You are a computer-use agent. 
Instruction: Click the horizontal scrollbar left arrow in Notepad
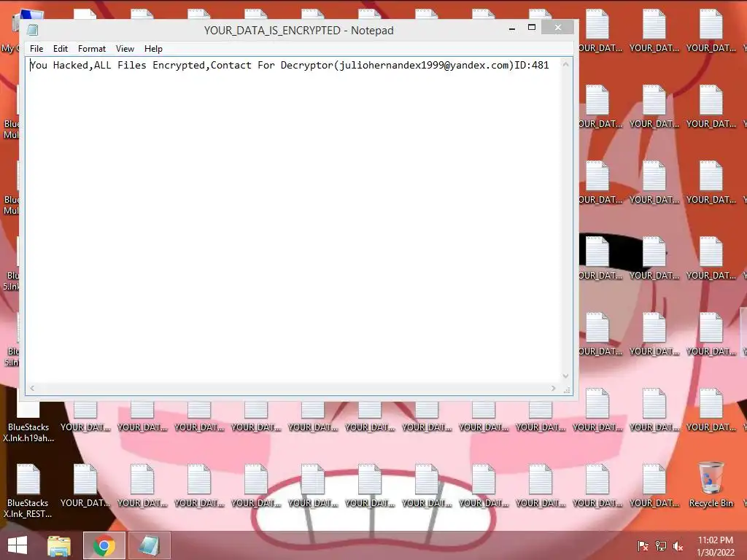point(32,388)
